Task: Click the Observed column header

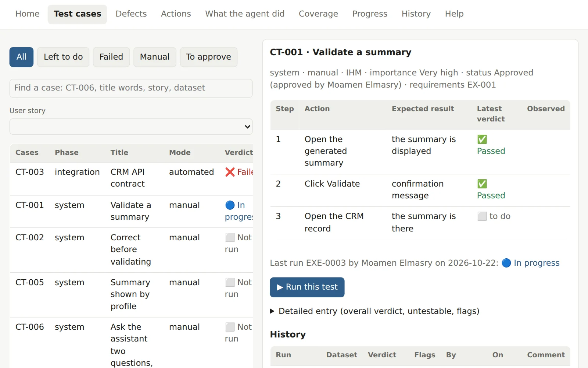Action: coord(546,109)
